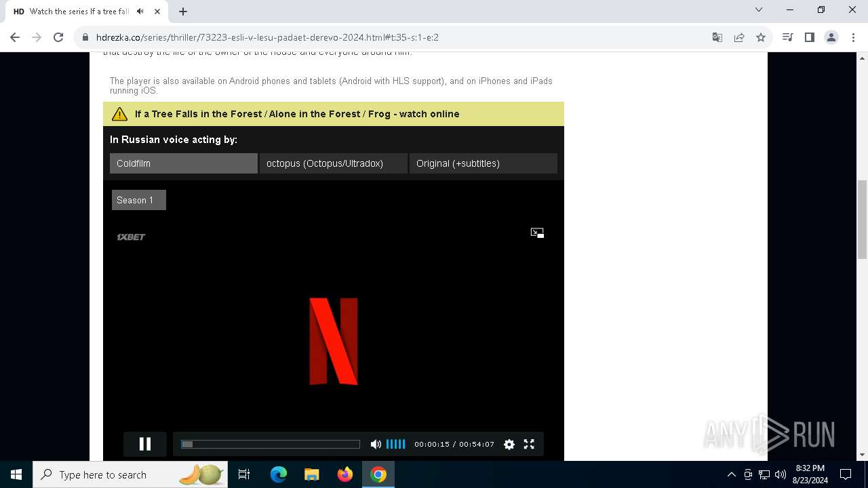Adjust the blue volume level bars

[x=395, y=445]
